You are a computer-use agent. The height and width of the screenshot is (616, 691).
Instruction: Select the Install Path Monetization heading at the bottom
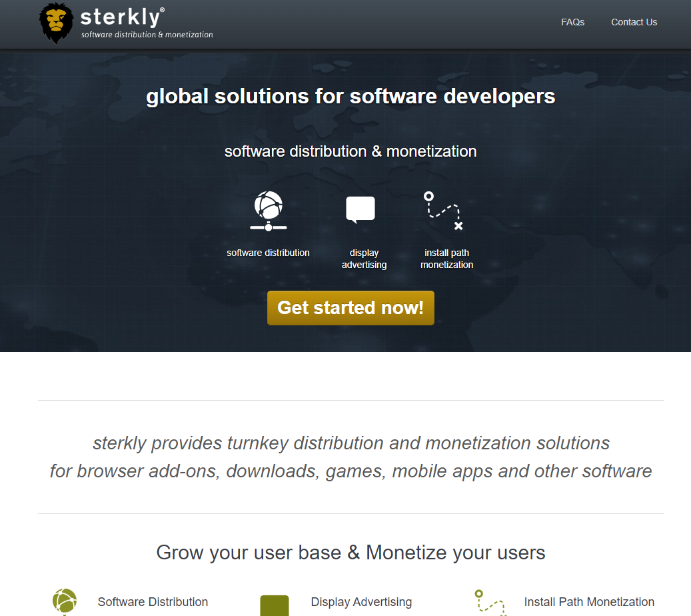coord(589,602)
